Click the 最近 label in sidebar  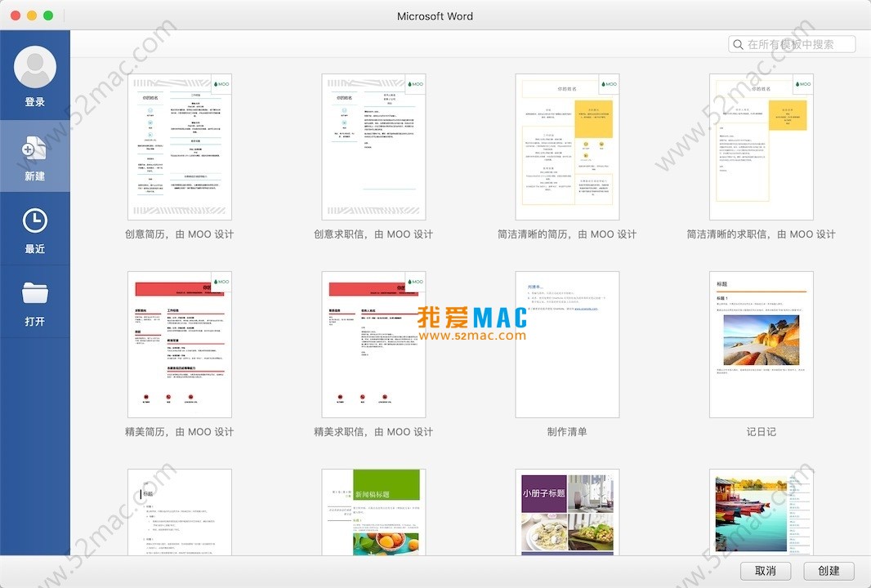(35, 249)
